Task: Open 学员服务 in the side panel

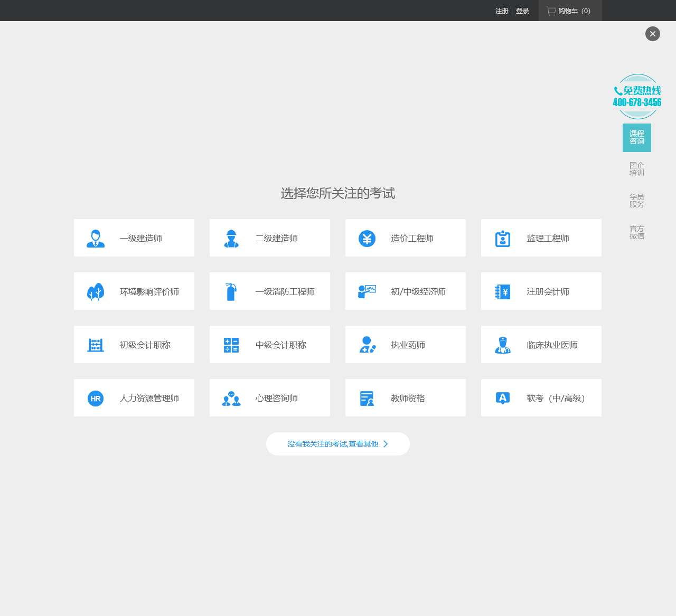Action: [637, 201]
